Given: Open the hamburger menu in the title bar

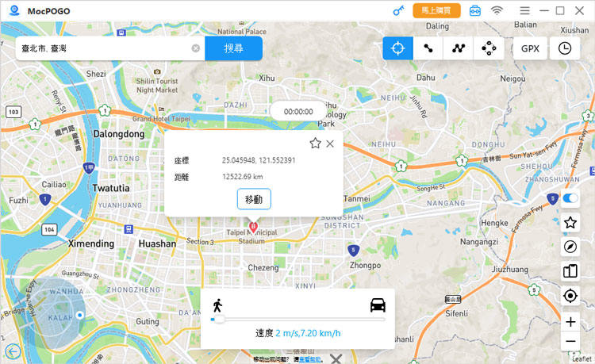Looking at the screenshot, I should click(x=524, y=10).
